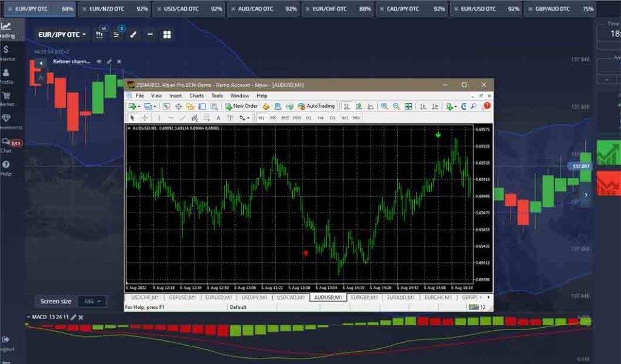621x364 pixels.
Task: Switch to EUR/NZD OTC tab
Action: (115, 8)
